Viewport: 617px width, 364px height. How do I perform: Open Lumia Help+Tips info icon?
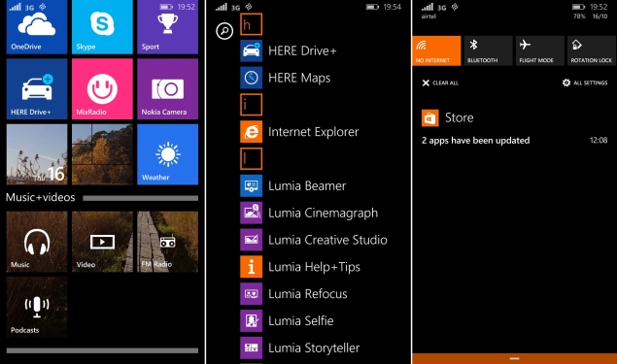coord(251,267)
